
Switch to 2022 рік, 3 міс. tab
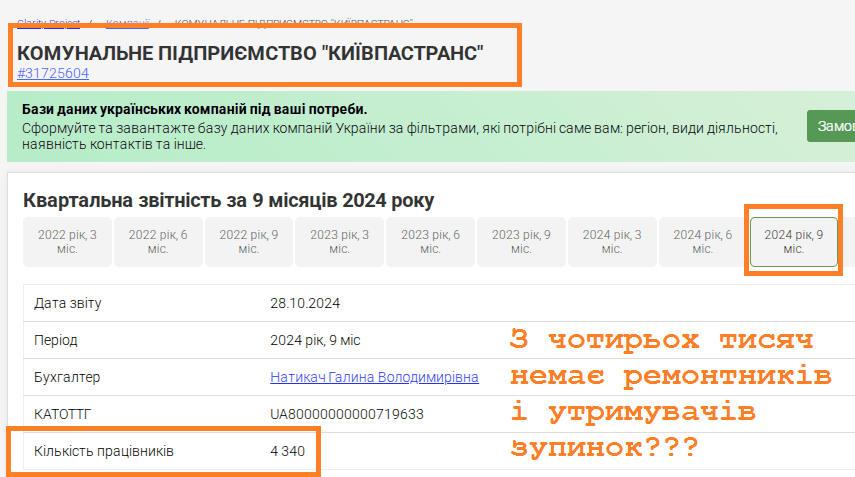coord(67,242)
